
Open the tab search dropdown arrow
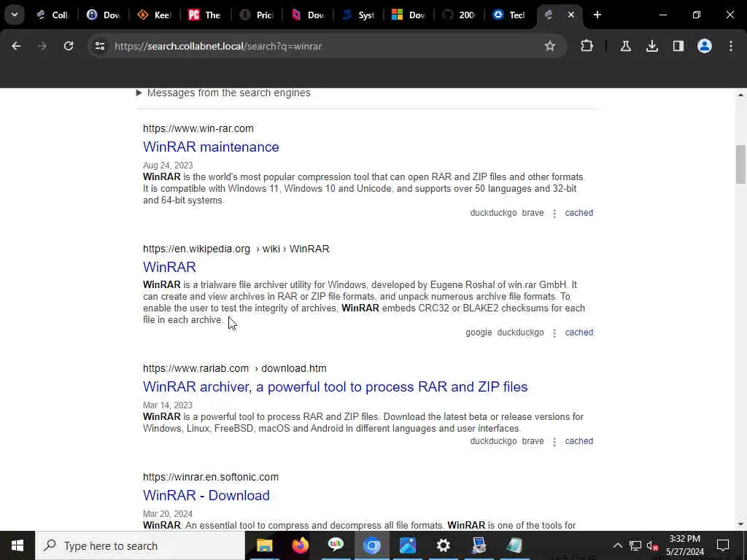tap(15, 15)
